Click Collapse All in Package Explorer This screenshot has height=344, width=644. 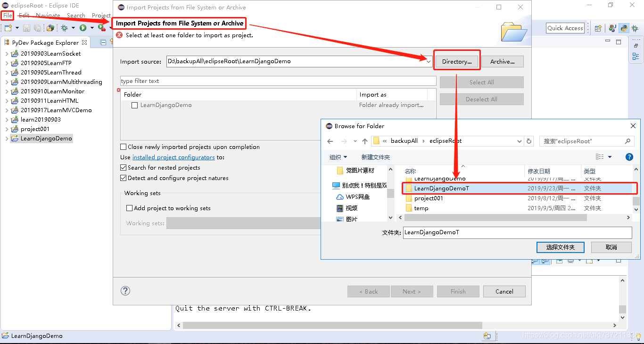tap(103, 42)
